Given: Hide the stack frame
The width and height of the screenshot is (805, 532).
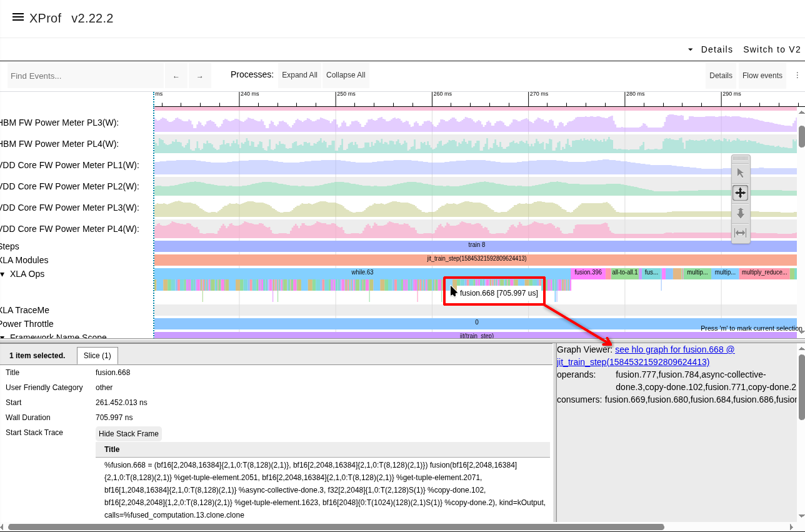Looking at the screenshot, I should (129, 434).
